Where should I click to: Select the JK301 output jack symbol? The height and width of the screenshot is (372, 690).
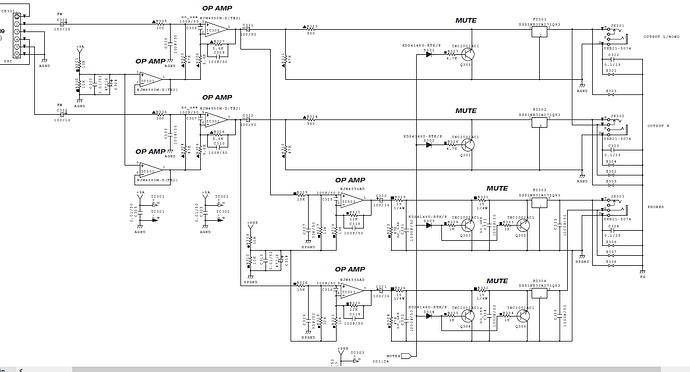(612, 36)
